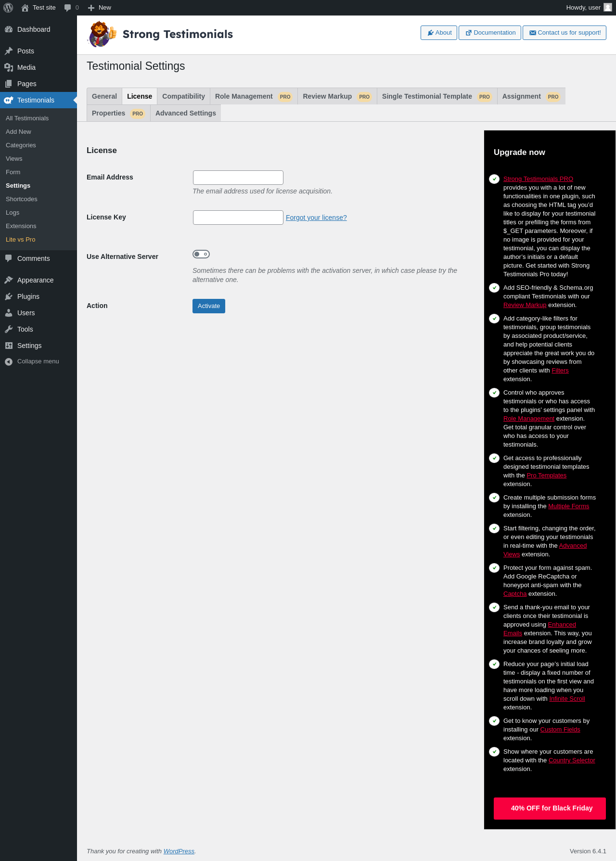Click the Collapse menu arrow icon
This screenshot has height=861, width=616.
(x=9, y=361)
